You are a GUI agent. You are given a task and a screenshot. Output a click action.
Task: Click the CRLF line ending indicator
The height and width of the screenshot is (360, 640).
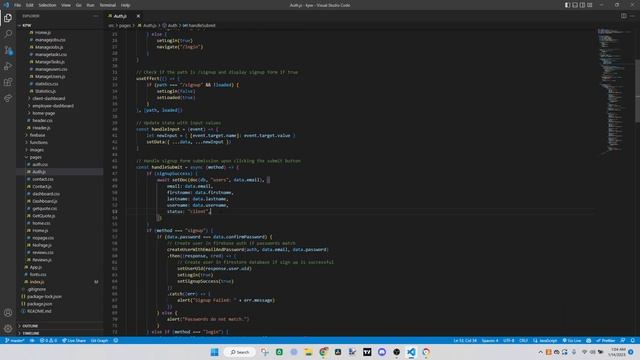pyautogui.click(x=523, y=340)
